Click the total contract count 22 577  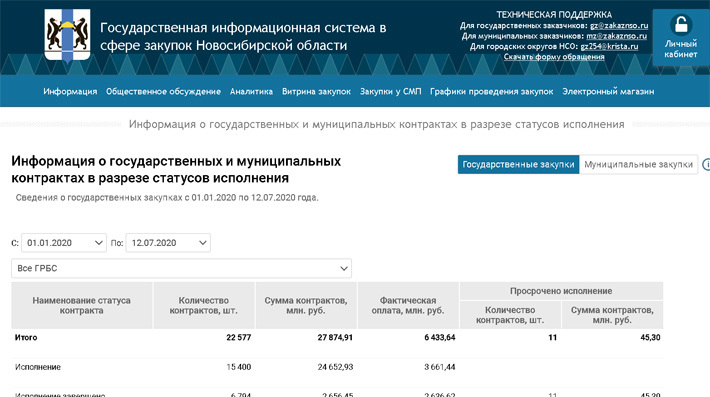tap(239, 338)
